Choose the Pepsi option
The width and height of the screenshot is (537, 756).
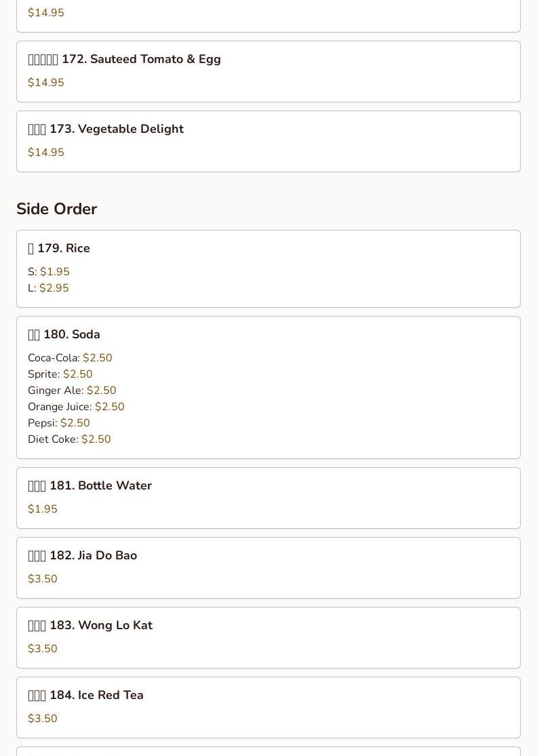(x=58, y=423)
